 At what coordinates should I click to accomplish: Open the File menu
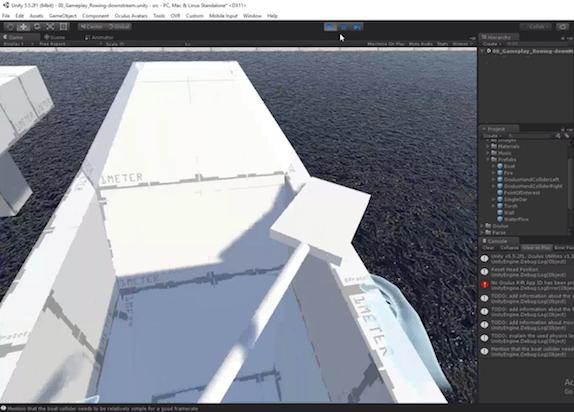point(6,16)
